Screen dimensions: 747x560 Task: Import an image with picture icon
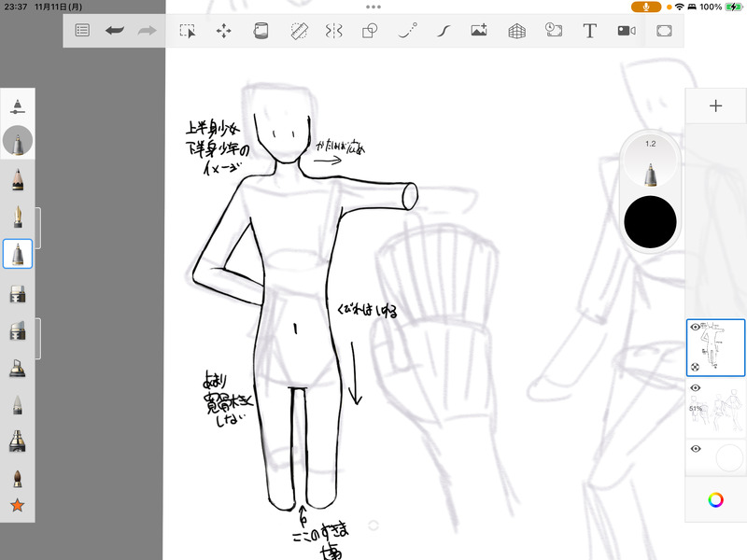[479, 31]
